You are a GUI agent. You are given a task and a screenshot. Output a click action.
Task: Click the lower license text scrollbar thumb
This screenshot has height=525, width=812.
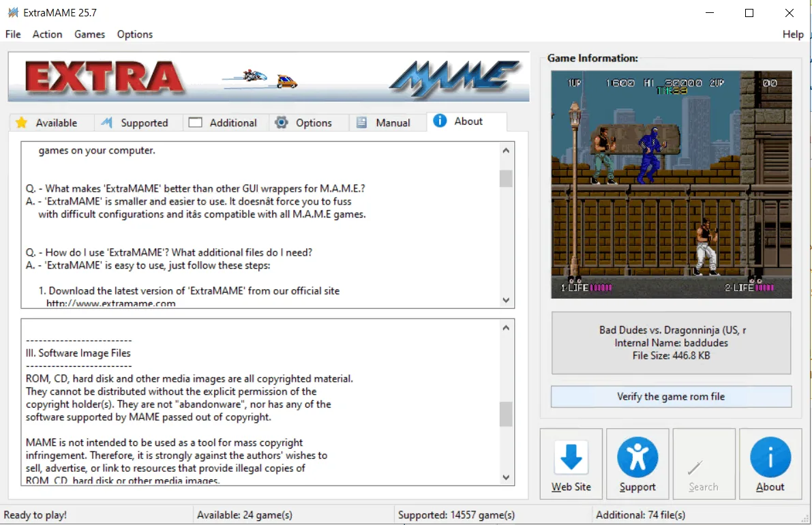(506, 414)
